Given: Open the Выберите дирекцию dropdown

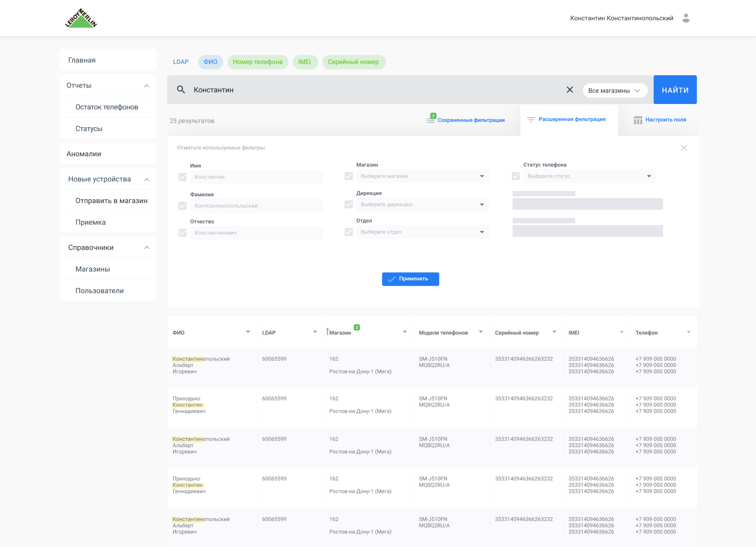Looking at the screenshot, I should click(422, 204).
